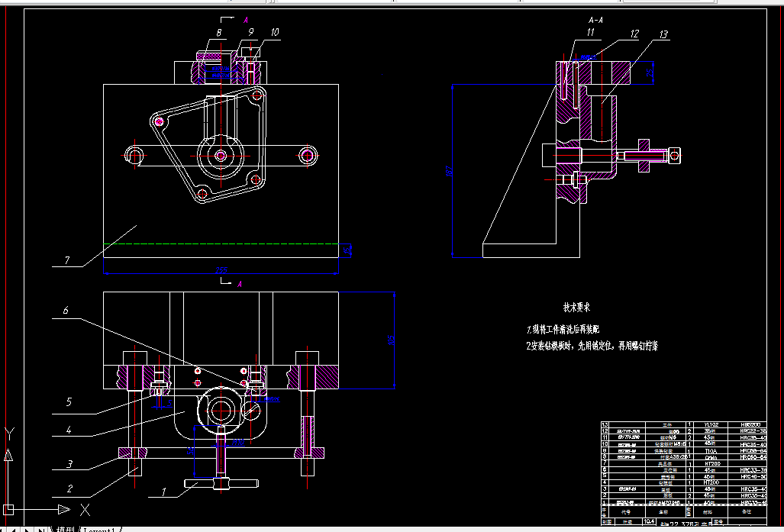Click drawing callout number 1 near the handle
784x532 pixels.
click(163, 492)
